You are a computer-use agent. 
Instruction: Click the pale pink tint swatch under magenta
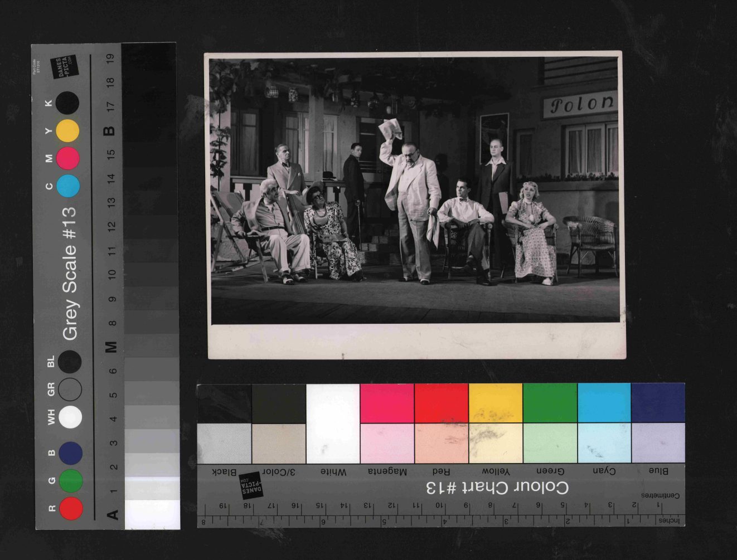tap(387, 443)
